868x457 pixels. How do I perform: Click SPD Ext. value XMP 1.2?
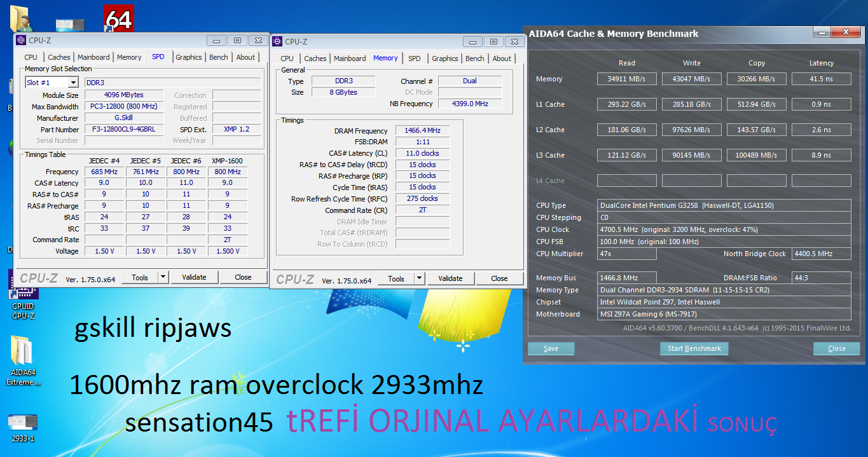click(237, 130)
